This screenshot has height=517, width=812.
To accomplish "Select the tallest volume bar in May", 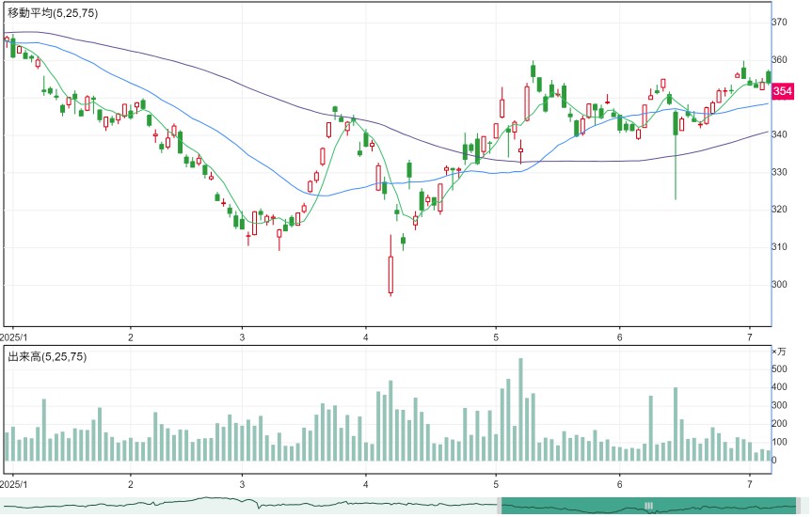I will (520, 409).
